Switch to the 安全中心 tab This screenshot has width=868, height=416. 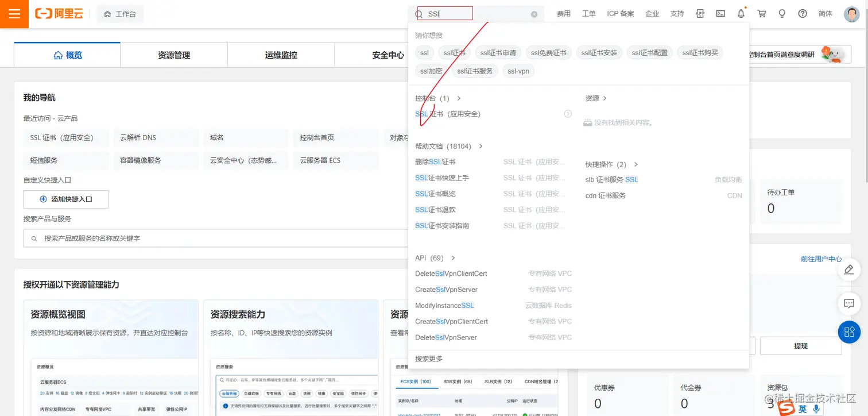coord(387,55)
